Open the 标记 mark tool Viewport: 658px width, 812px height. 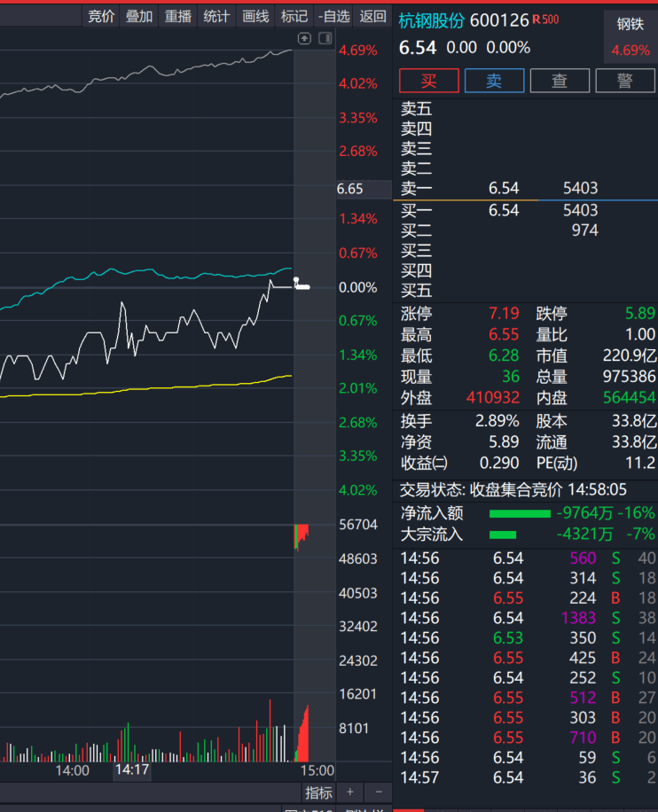294,17
